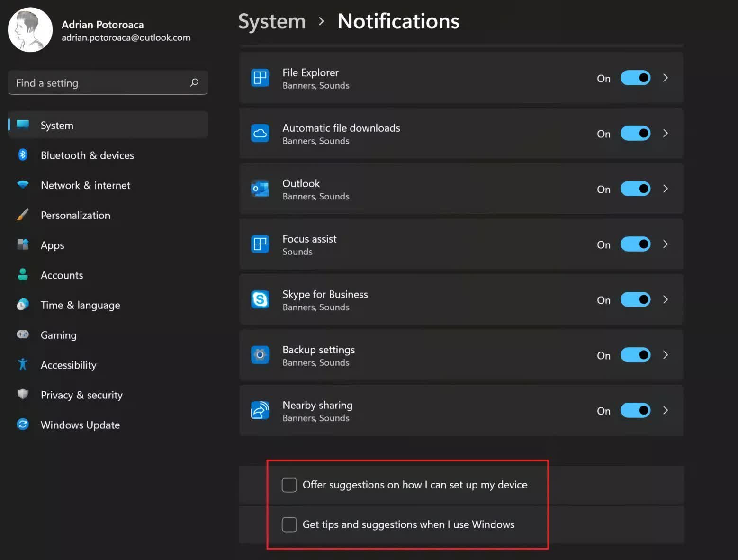Open Accessibility settings page
Image resolution: width=738 pixels, height=560 pixels.
pos(108,365)
